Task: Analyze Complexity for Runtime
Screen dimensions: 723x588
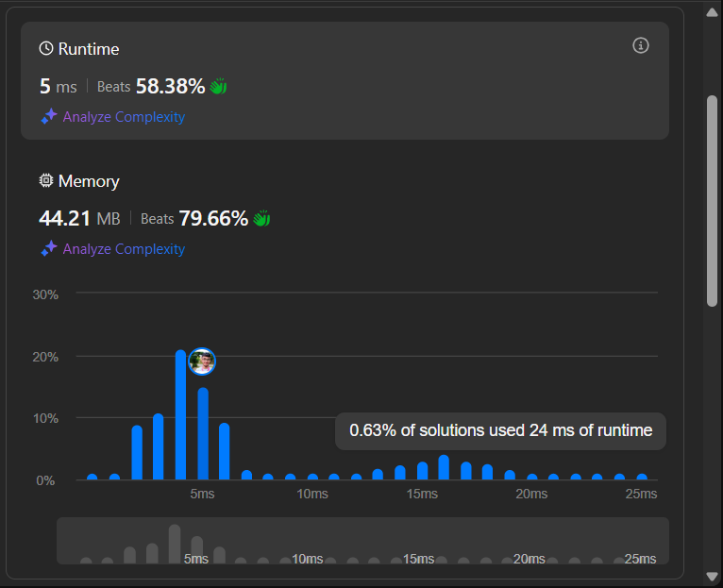Action: tap(124, 117)
